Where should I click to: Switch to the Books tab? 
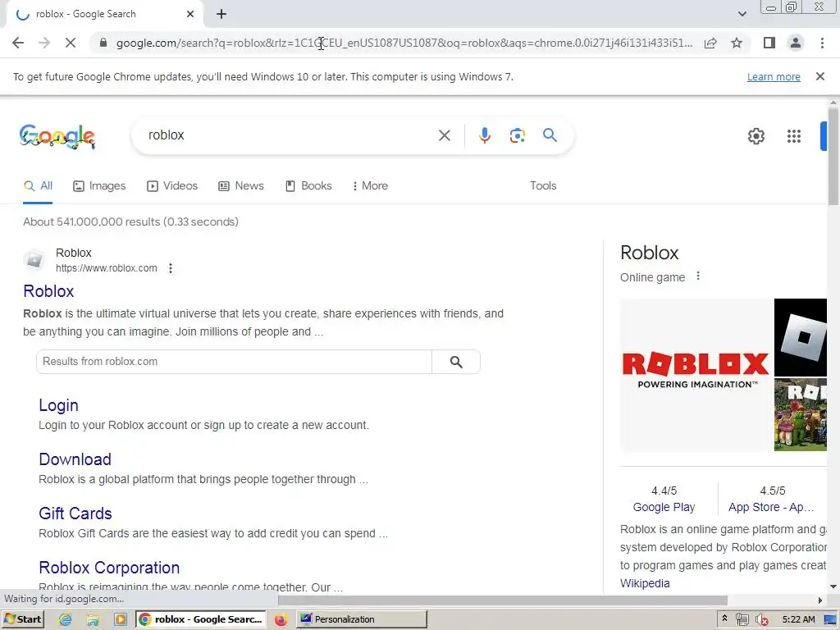[x=308, y=186]
